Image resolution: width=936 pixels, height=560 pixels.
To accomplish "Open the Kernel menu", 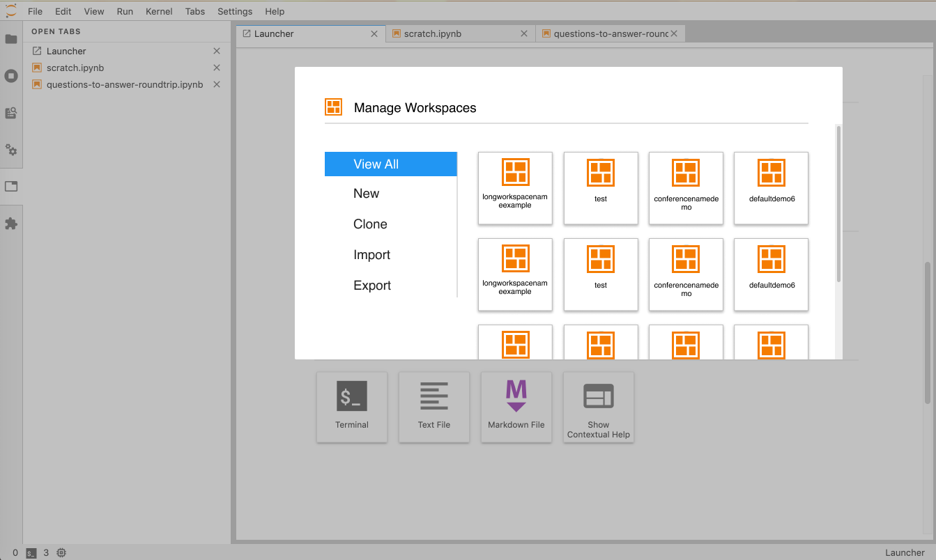I will coord(159,11).
